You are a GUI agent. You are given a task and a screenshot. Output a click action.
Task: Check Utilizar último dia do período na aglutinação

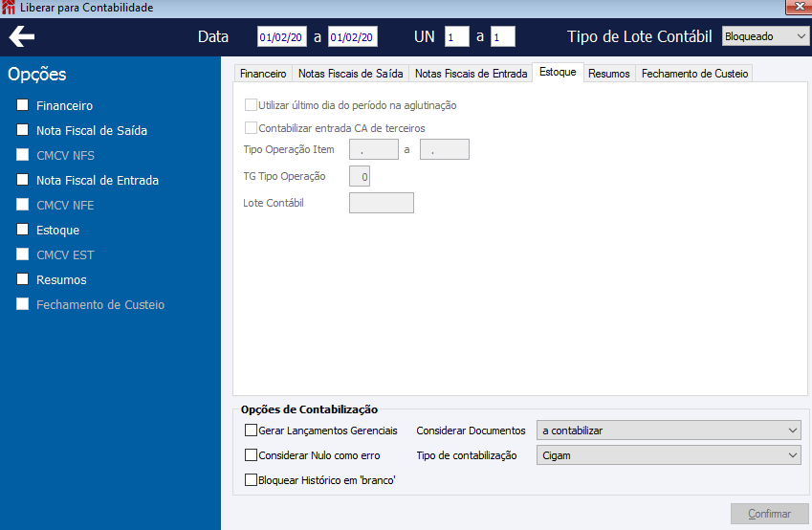[251, 105]
